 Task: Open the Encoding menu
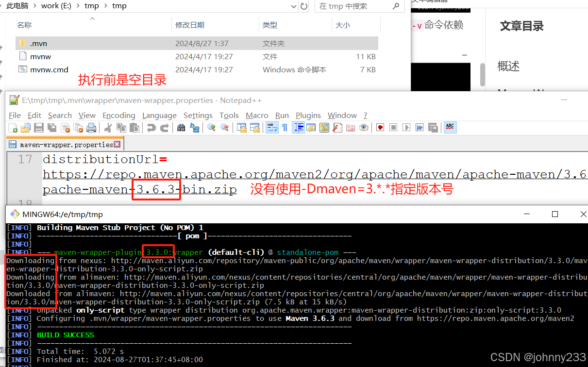coord(119,115)
